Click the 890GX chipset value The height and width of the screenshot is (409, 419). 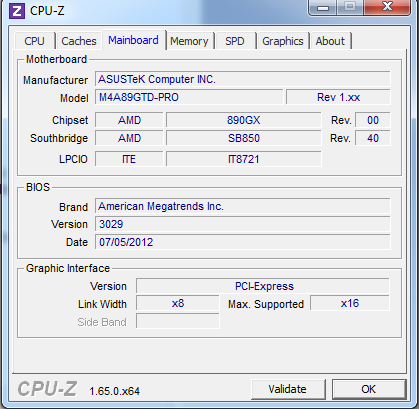[x=244, y=120]
